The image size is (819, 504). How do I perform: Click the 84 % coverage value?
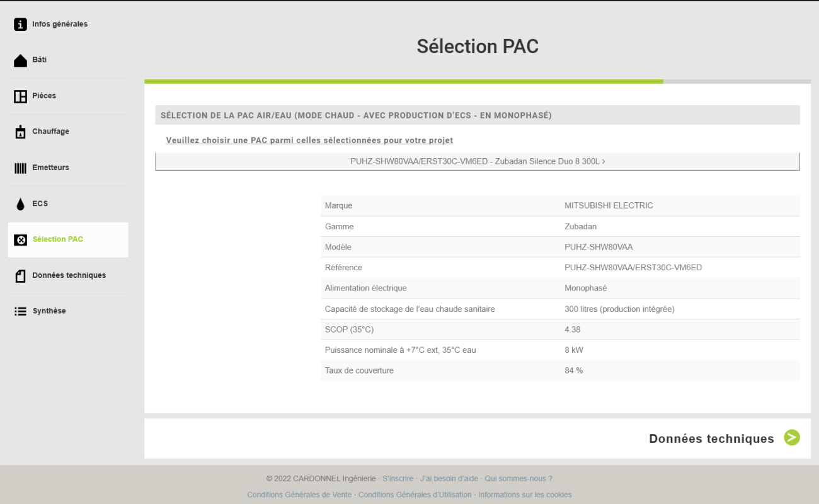coord(573,370)
